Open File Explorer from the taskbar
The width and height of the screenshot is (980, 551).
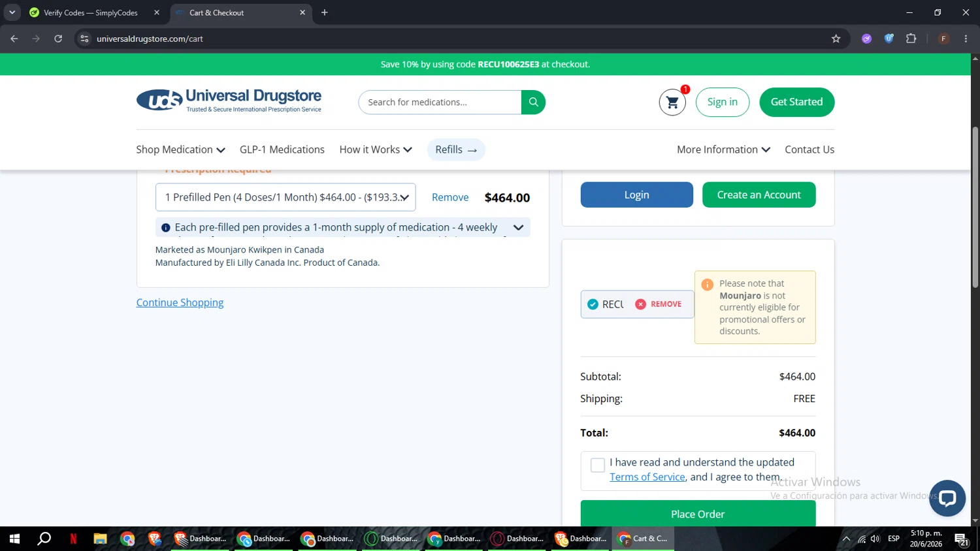point(100,539)
